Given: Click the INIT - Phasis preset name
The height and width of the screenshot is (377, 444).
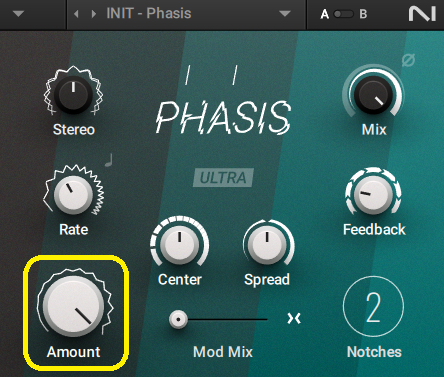Looking at the screenshot, I should click(149, 14).
